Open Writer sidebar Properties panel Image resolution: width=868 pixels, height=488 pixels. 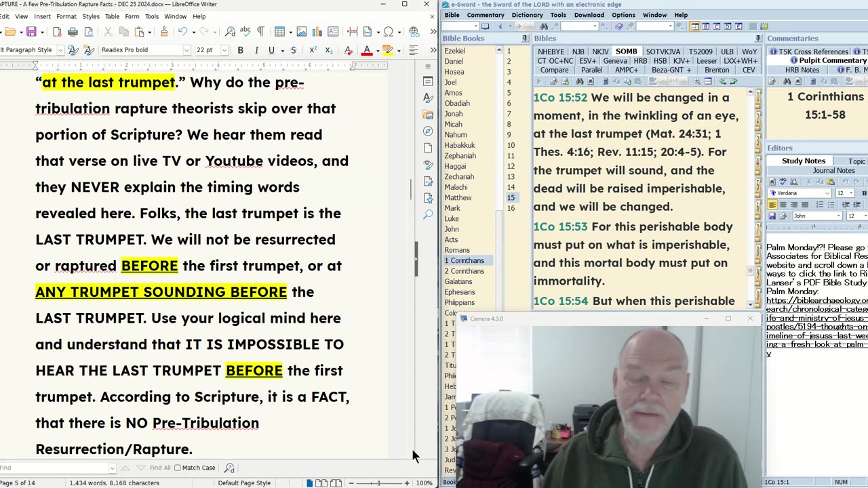tap(428, 81)
